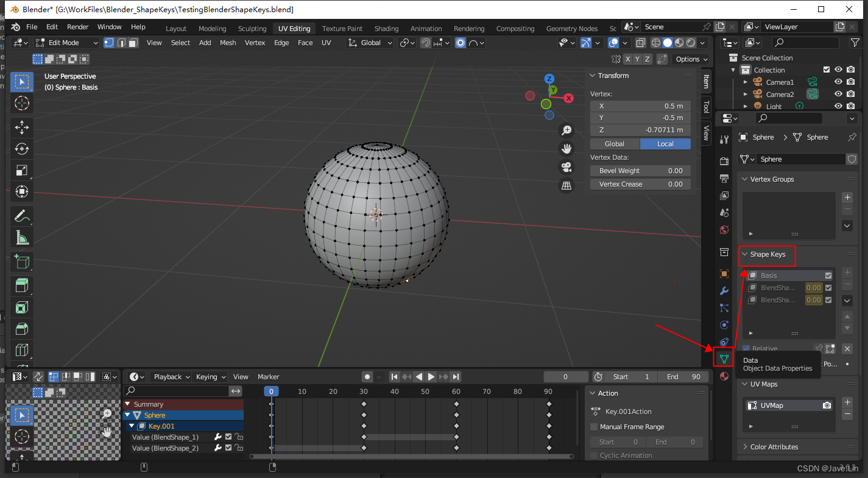Collapse the Shape Keys panel
Viewport: 868px width, 478px height.
tap(744, 254)
